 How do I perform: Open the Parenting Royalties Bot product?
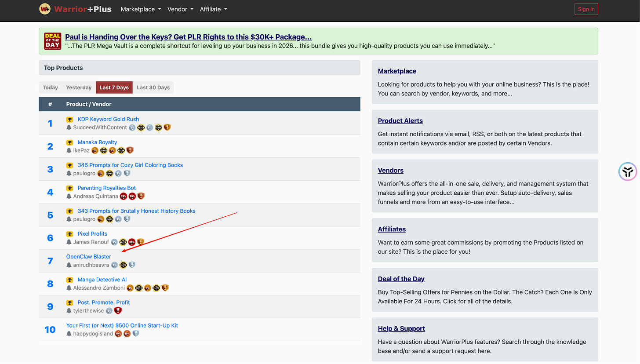[107, 188]
